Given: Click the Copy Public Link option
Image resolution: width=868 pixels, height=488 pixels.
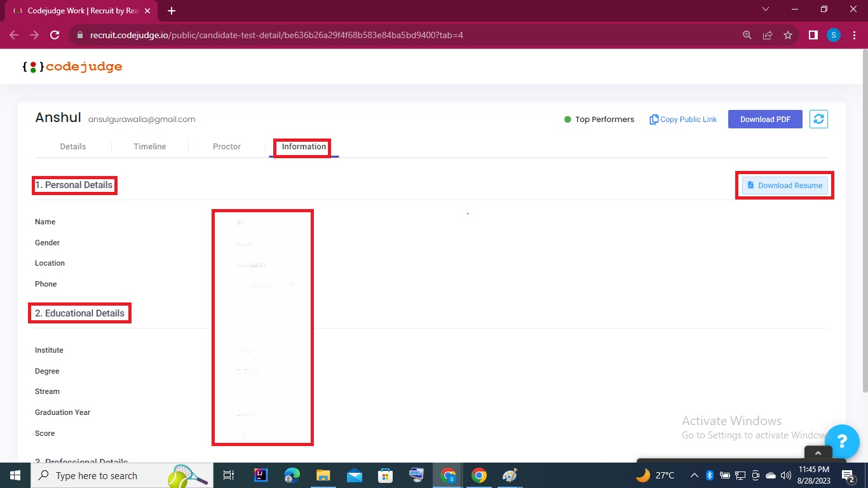Looking at the screenshot, I should click(682, 119).
